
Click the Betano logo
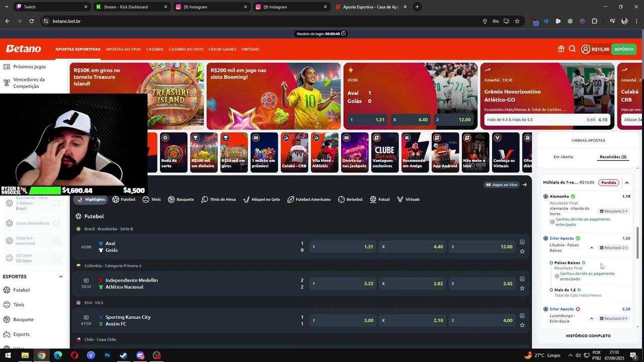[23, 49]
